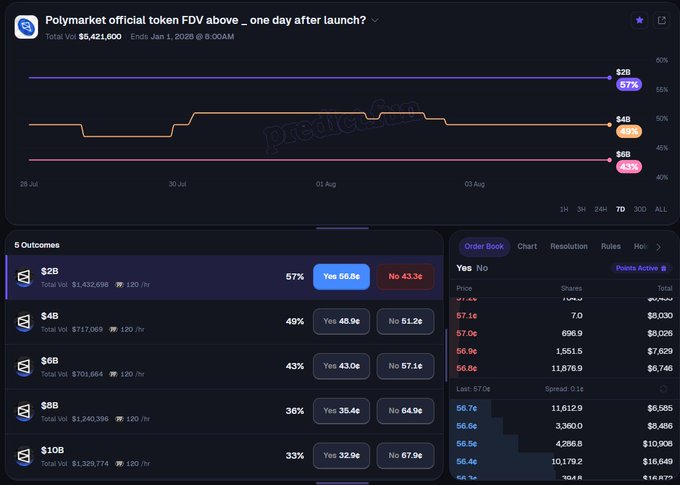
Task: Click the 11,876.9 shares value
Action: [x=567, y=368]
